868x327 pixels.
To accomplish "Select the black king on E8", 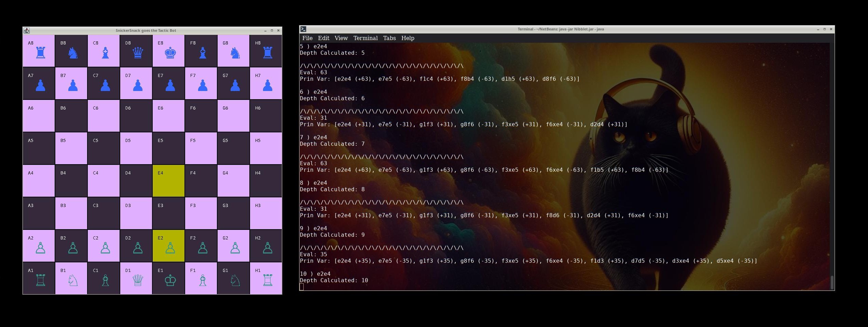I will [x=170, y=53].
